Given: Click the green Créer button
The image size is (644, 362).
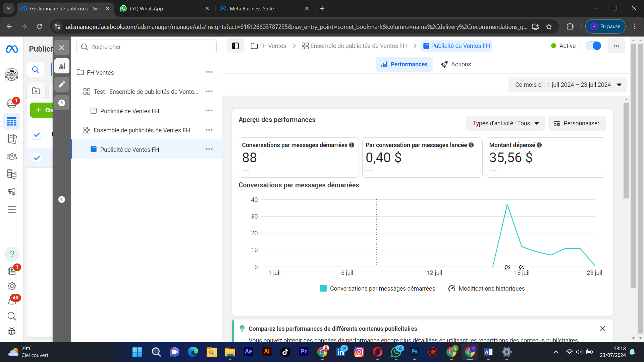Looking at the screenshot, I should coord(42,110).
